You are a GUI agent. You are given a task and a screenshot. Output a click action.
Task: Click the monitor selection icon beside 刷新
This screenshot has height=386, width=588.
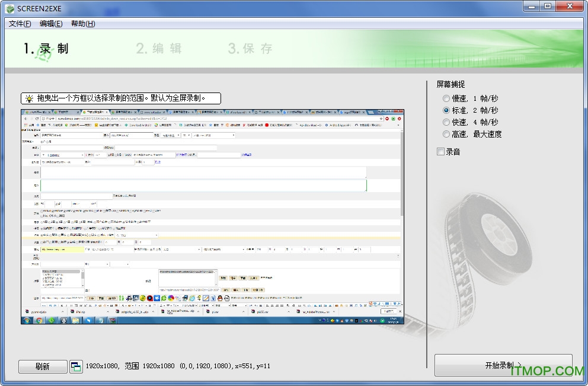pos(76,366)
